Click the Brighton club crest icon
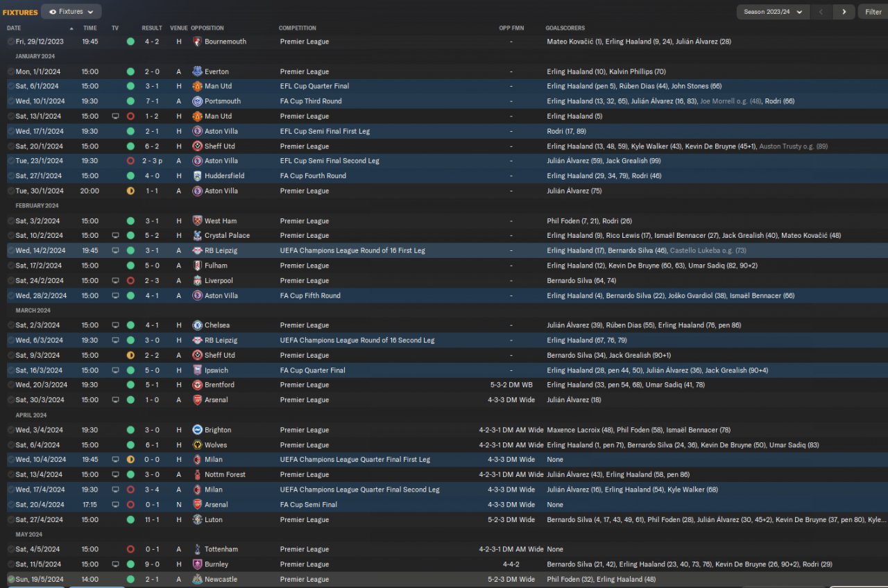Image resolution: width=888 pixels, height=588 pixels. tap(197, 430)
